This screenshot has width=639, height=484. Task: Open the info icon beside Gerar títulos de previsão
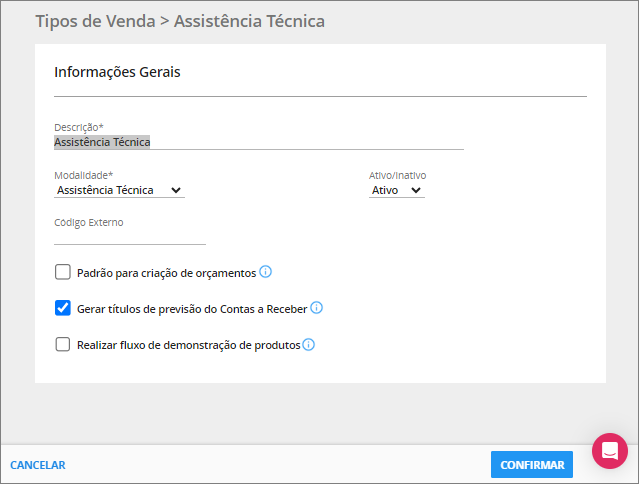pos(316,308)
